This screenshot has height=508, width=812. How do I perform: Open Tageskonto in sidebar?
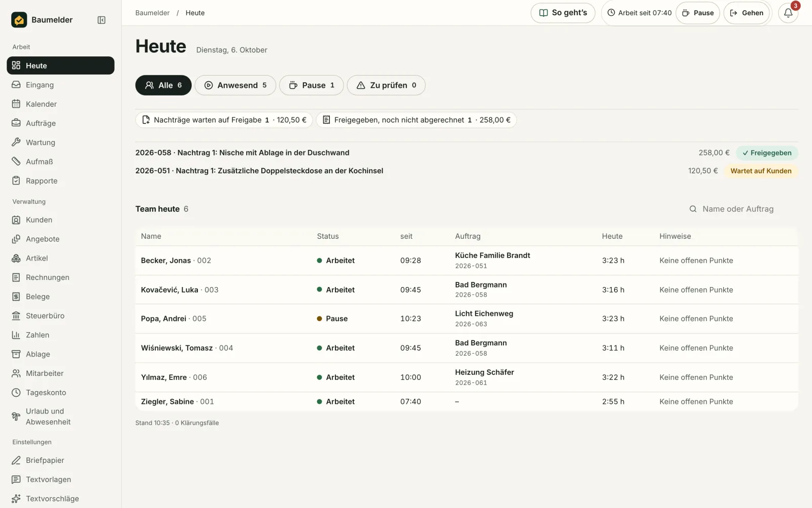coord(60,392)
